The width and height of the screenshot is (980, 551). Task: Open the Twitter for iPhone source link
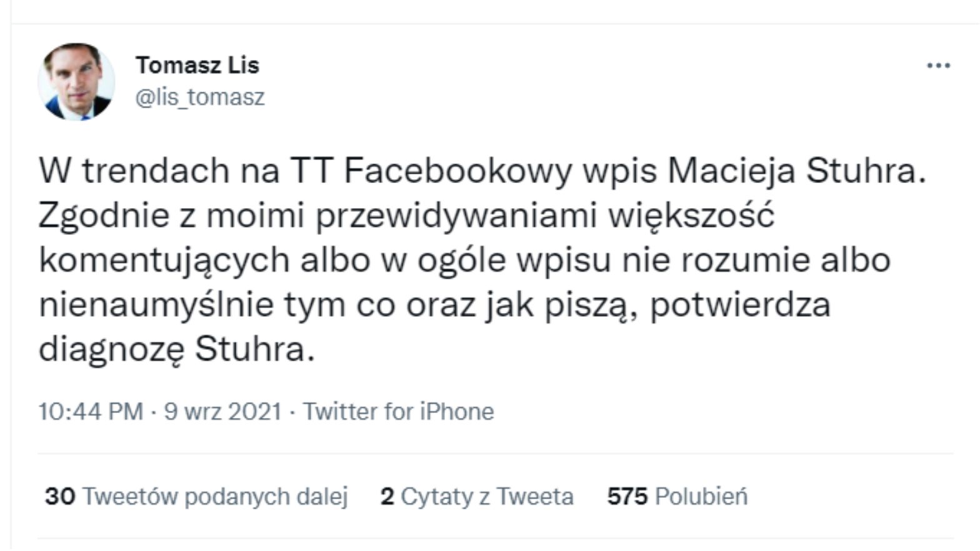[x=398, y=412]
